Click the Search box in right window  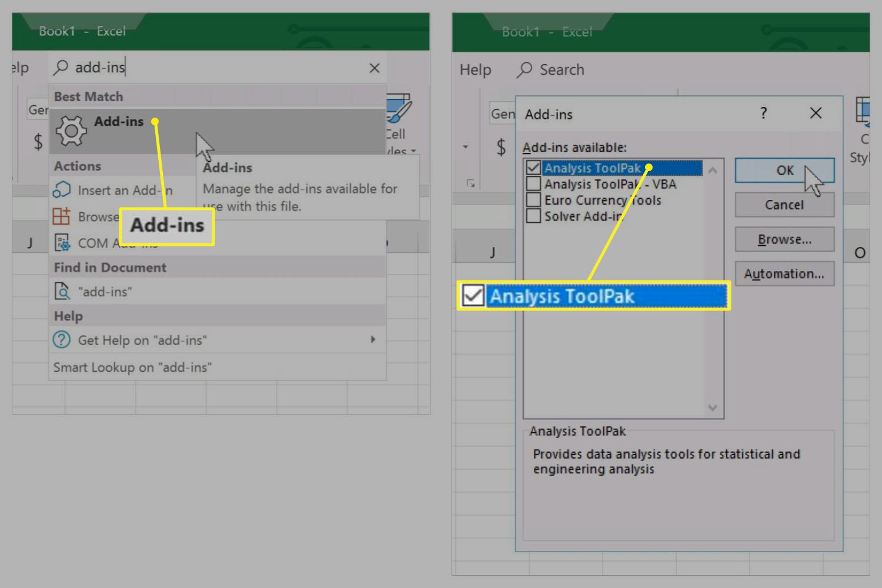click(550, 70)
